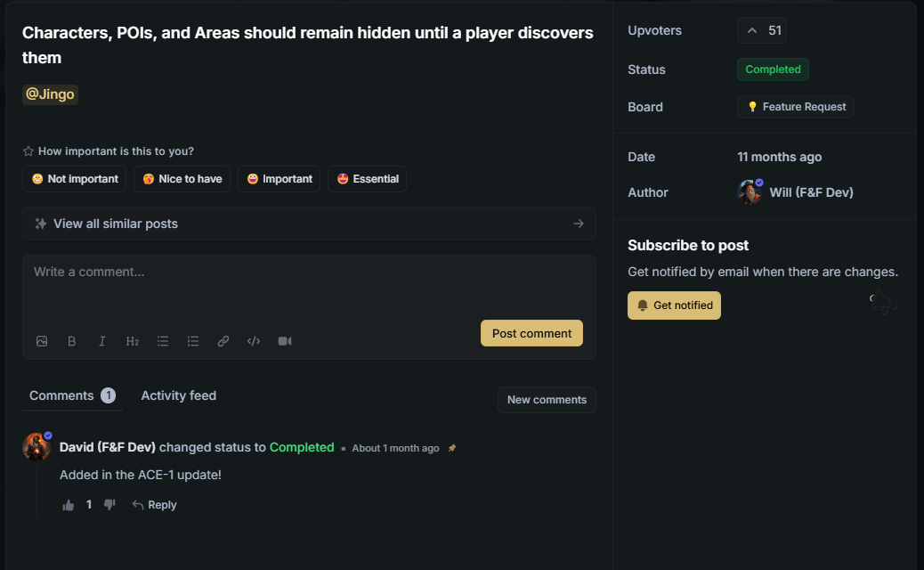The height and width of the screenshot is (570, 924).
Task: Toggle bold formatting in comment editor
Action: 72,341
